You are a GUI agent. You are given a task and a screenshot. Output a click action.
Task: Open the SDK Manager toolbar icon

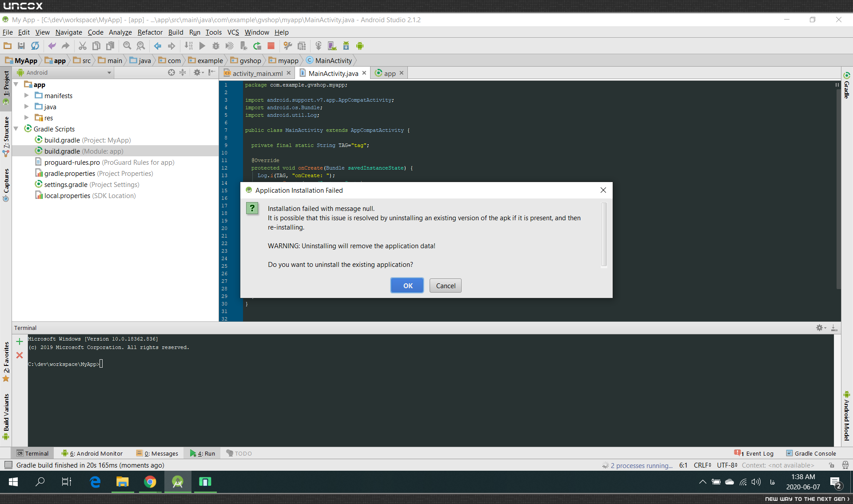[x=346, y=46]
